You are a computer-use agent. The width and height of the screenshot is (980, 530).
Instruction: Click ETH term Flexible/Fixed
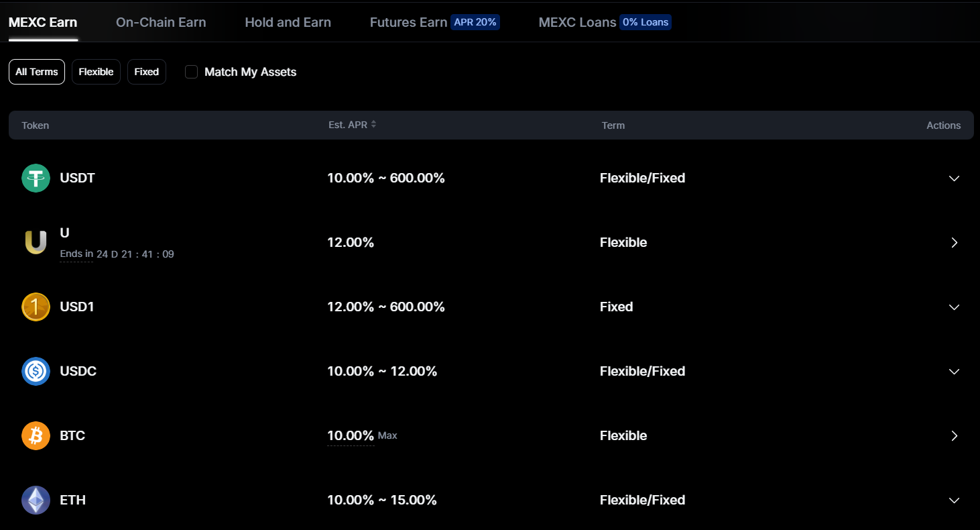643,500
